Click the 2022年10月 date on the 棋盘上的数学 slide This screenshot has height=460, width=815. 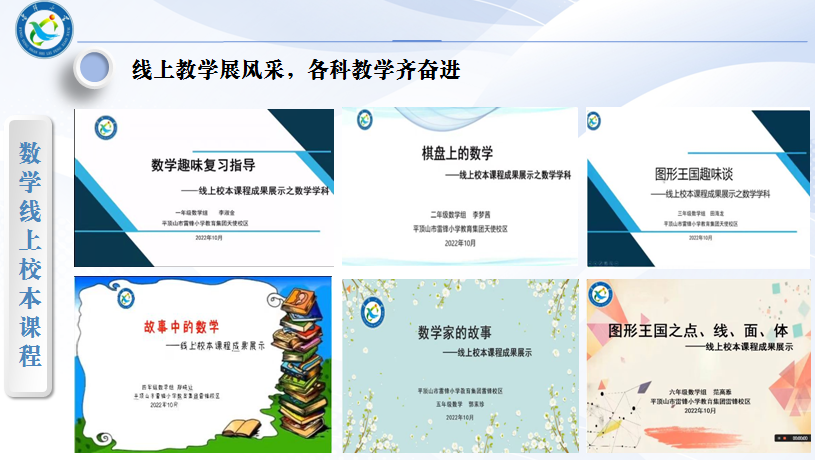point(460,243)
